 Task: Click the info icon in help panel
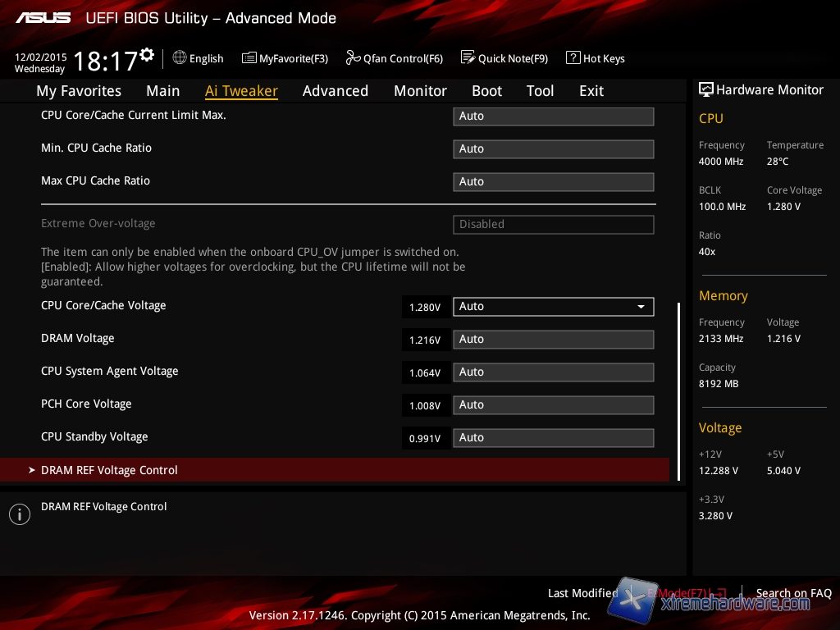coord(19,514)
